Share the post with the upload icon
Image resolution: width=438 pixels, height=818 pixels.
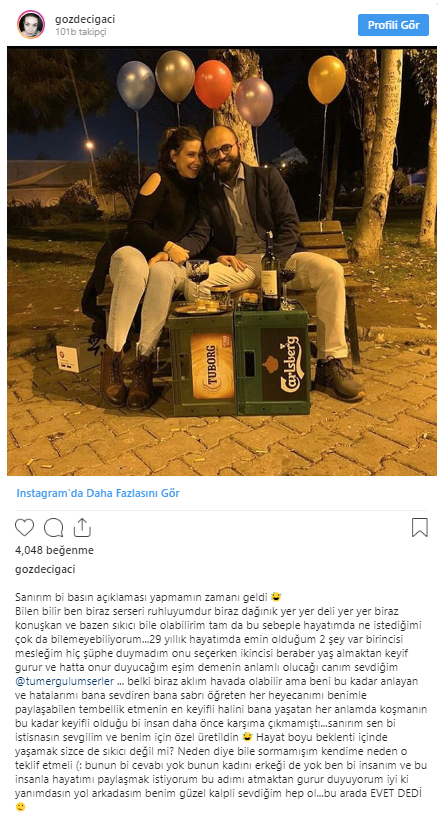pyautogui.click(x=82, y=527)
